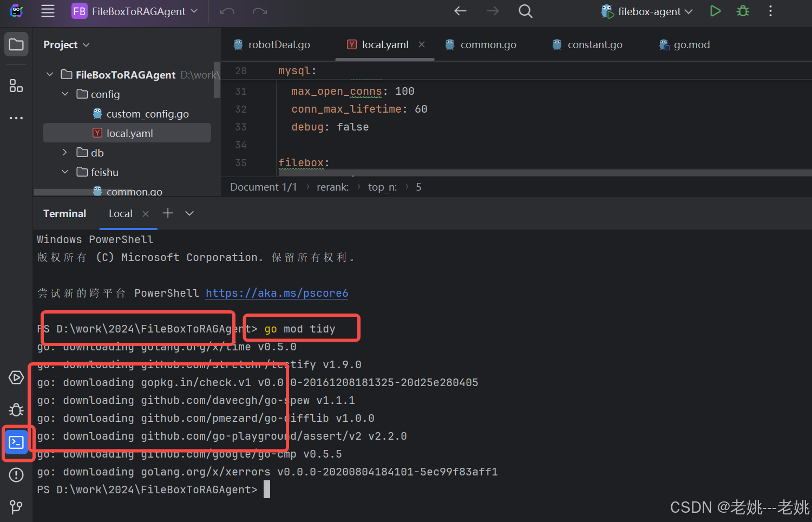Select the Local terminal tab
Image resolution: width=812 pixels, height=522 pixels.
pos(120,213)
